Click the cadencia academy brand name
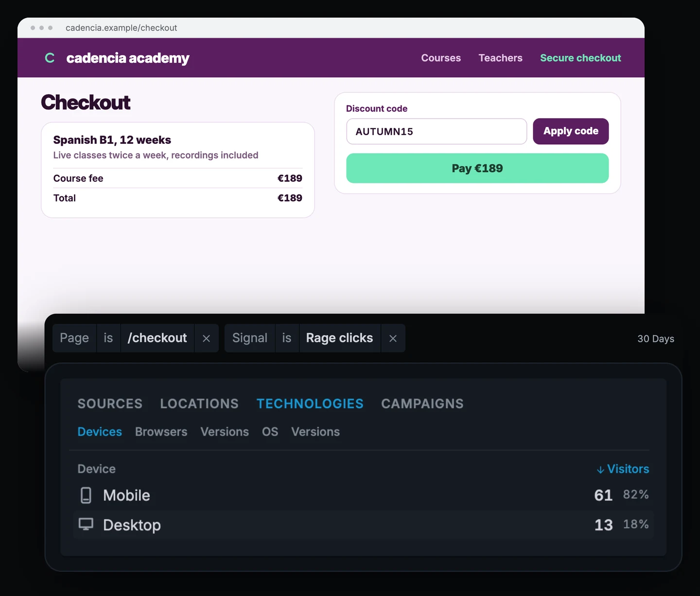The image size is (700, 596). 128,58
